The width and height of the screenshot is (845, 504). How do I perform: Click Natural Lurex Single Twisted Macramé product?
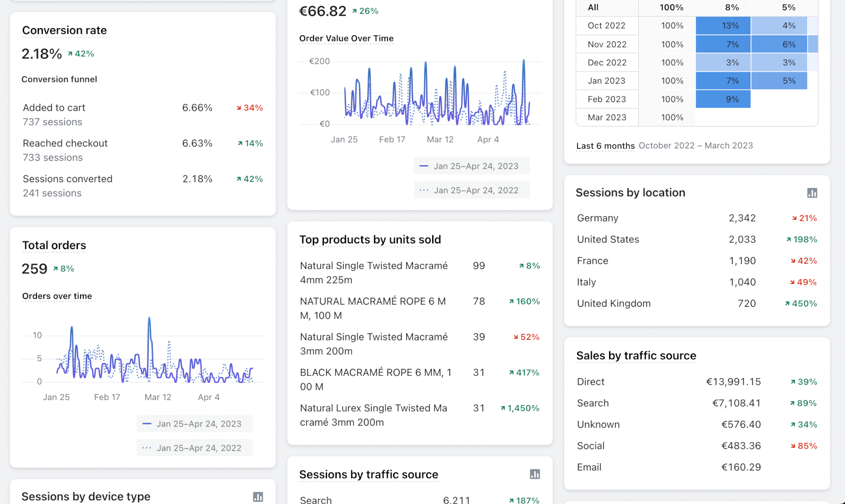click(373, 415)
